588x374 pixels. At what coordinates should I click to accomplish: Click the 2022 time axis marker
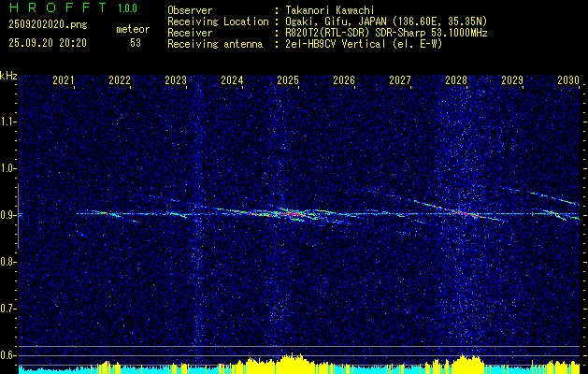120,80
